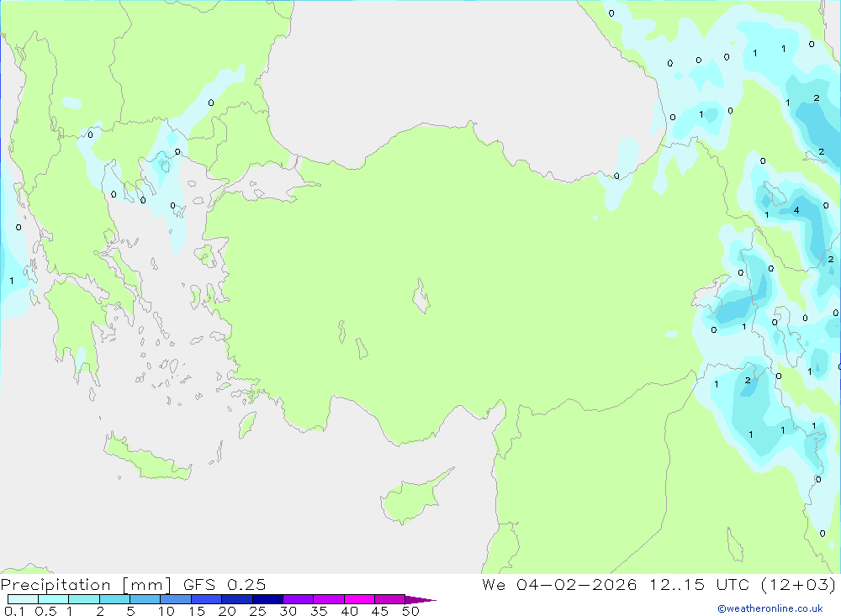Click the '0.1' legend scale label
This screenshot has width=841, height=616.
point(14,611)
